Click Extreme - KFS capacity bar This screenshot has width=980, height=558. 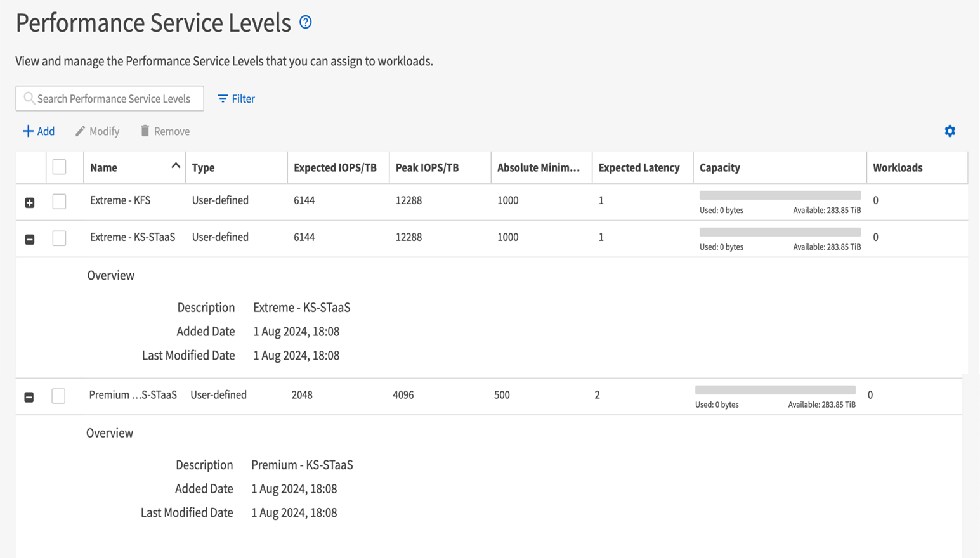pos(780,195)
